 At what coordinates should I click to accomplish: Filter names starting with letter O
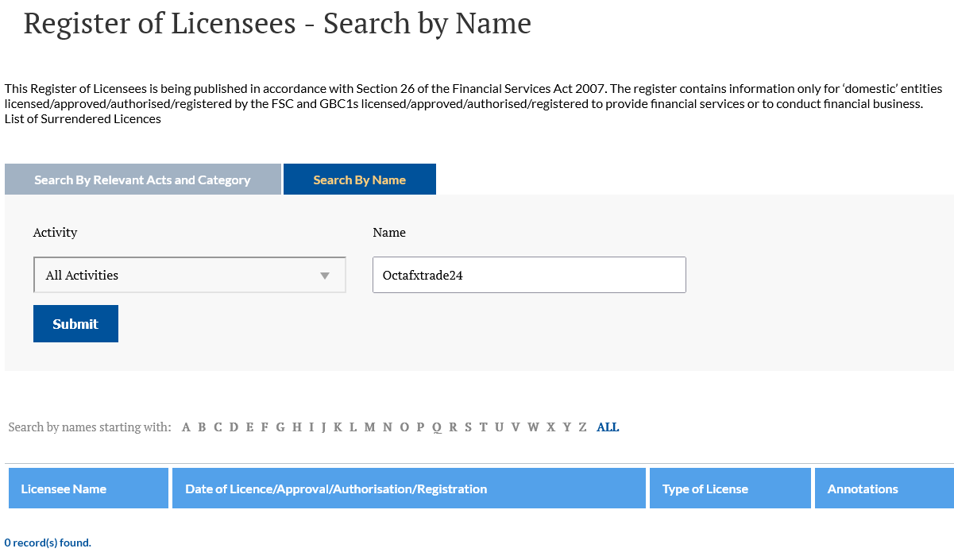[404, 427]
